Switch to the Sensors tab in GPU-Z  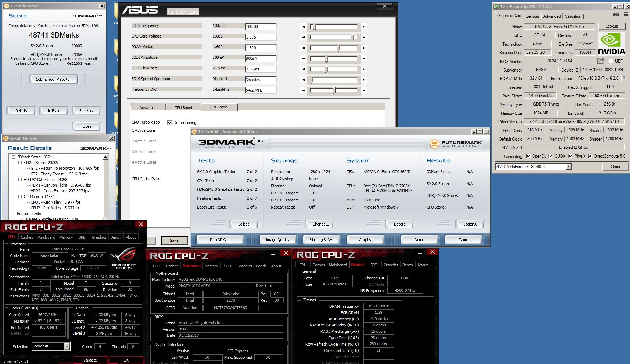(x=532, y=16)
